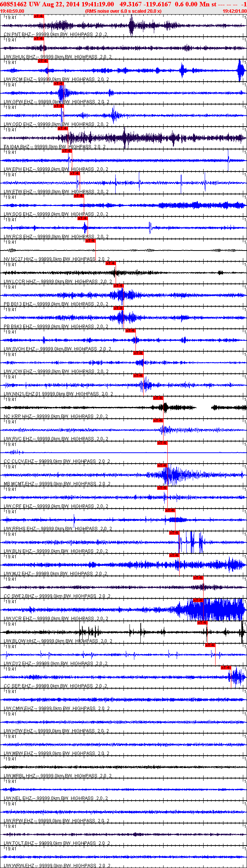Image resolution: width=247 pixels, height=868 pixels.
Task: Select the 'NV NC27 HHZ' station label
Action: click(x=18, y=259)
